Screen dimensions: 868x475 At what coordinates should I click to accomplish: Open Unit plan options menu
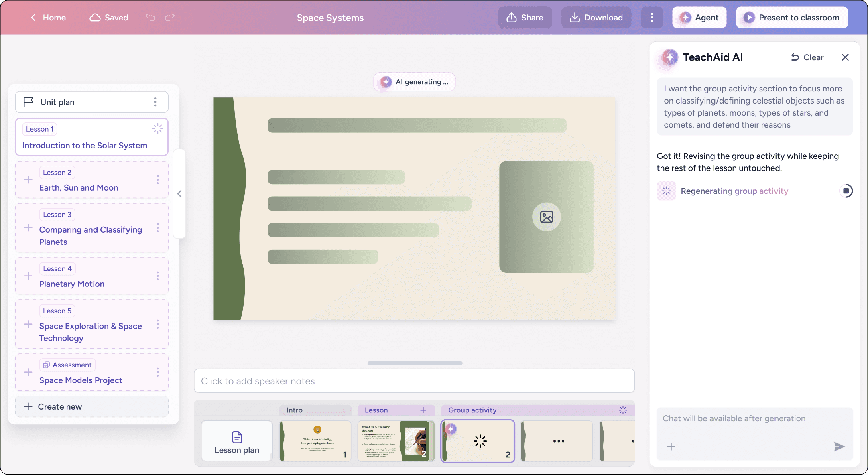(x=155, y=102)
